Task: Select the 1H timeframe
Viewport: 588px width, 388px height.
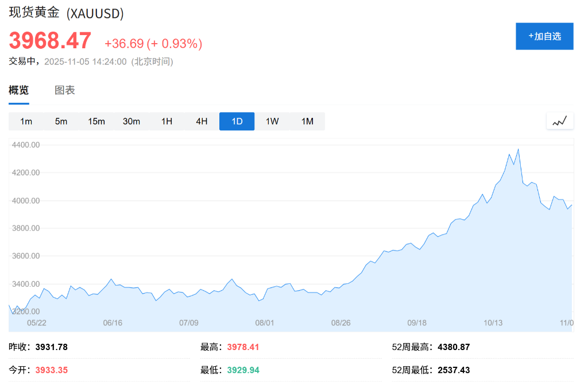Action: (x=167, y=121)
